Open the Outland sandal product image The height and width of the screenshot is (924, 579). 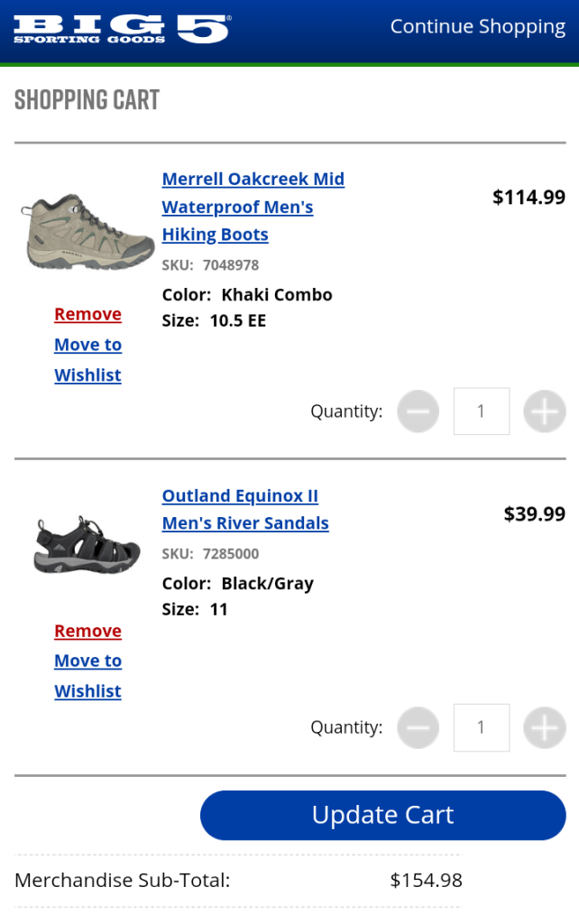(87, 544)
